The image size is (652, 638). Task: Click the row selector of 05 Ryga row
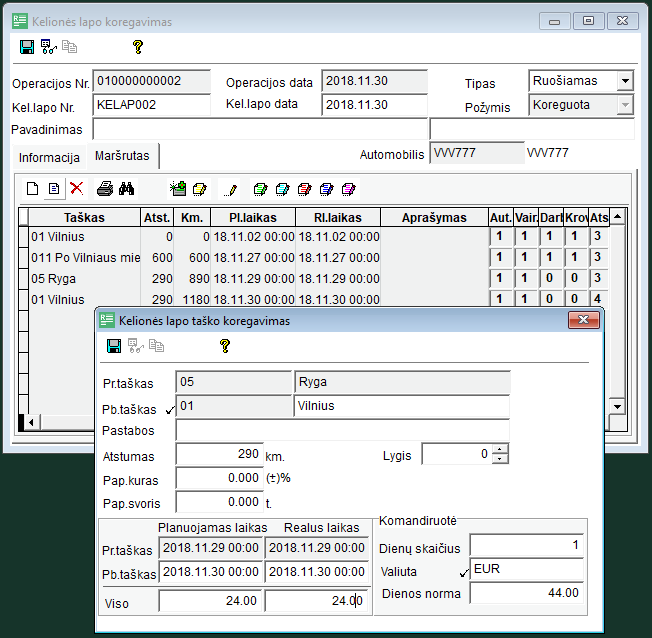pos(24,279)
